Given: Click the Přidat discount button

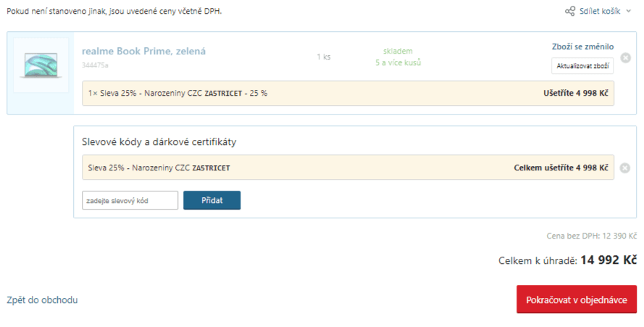Looking at the screenshot, I should (212, 200).
